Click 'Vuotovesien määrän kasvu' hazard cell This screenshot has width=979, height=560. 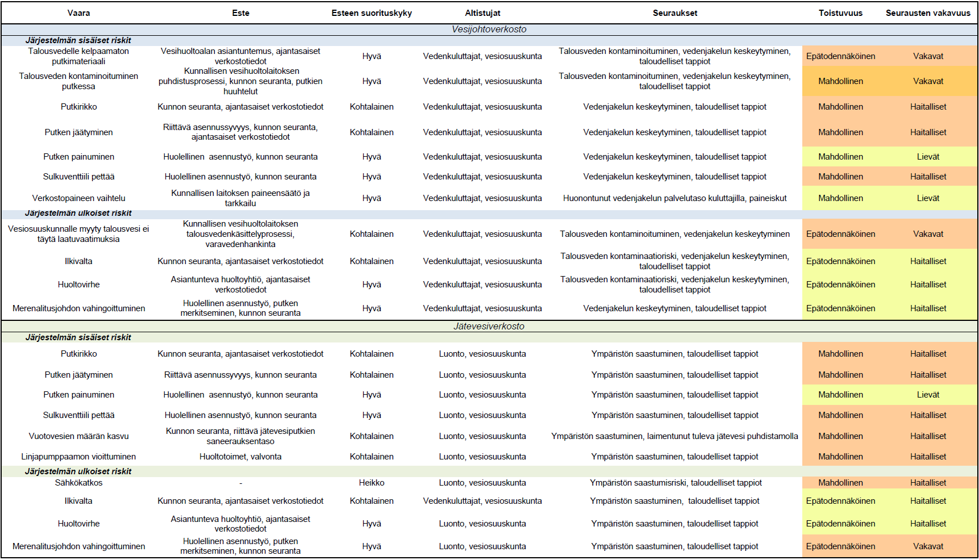click(x=78, y=436)
